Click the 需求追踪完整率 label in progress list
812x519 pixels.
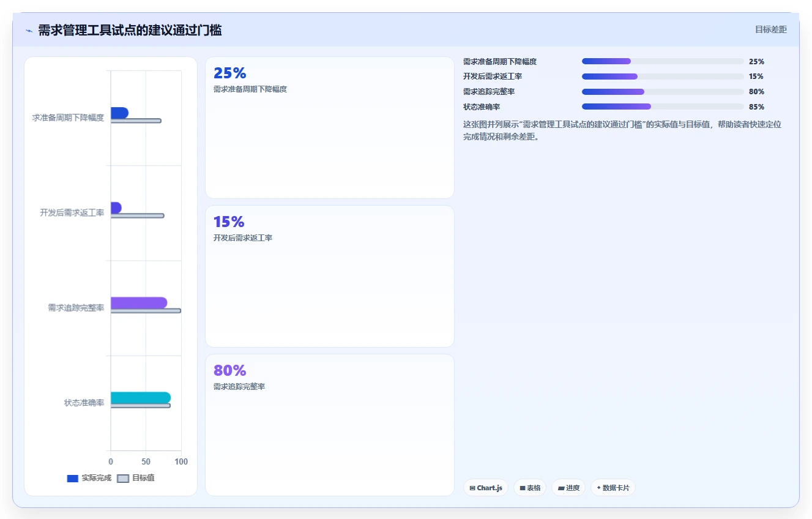[489, 92]
